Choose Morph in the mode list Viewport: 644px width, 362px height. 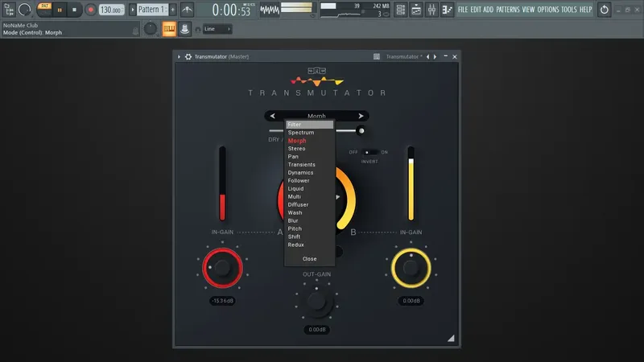coord(310,141)
